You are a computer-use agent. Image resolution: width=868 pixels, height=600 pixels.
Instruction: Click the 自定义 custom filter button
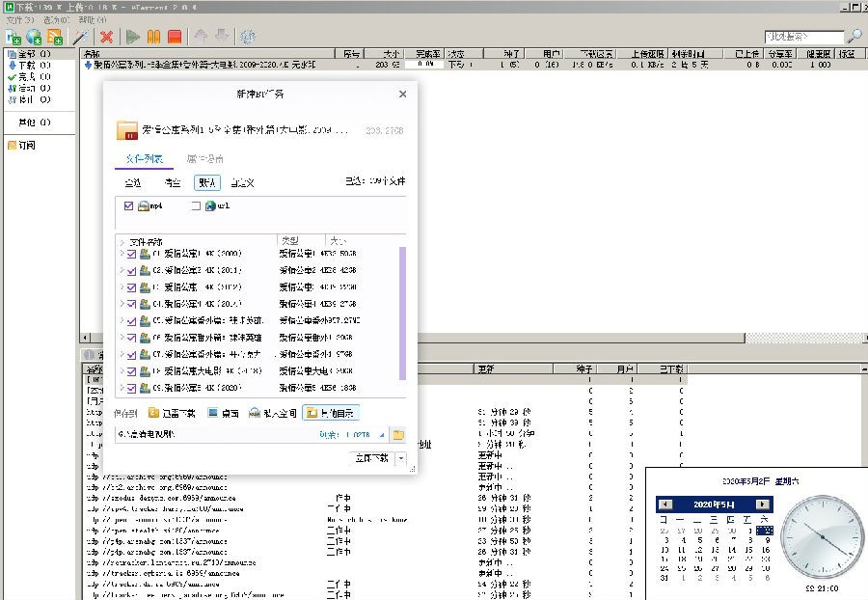242,182
